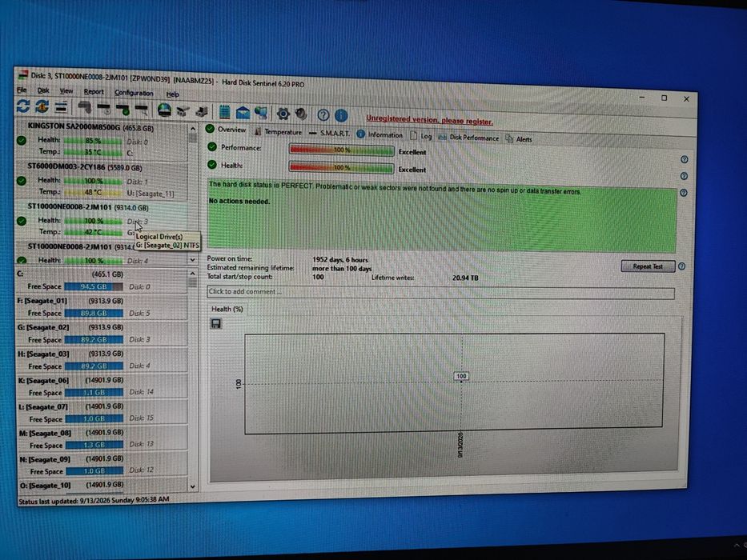Click down arrow of partition list scrollbar
The height and width of the screenshot is (560, 747).
pos(192,486)
